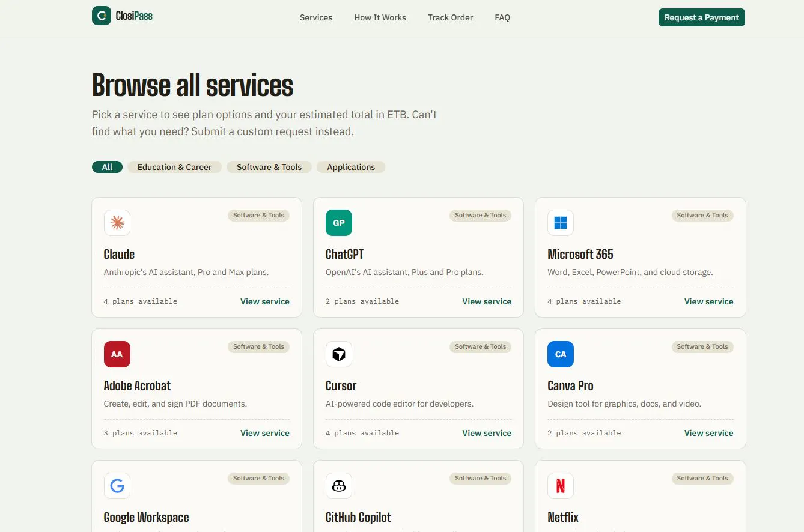Click the Netflix N icon
This screenshot has height=532, width=804.
point(561,486)
